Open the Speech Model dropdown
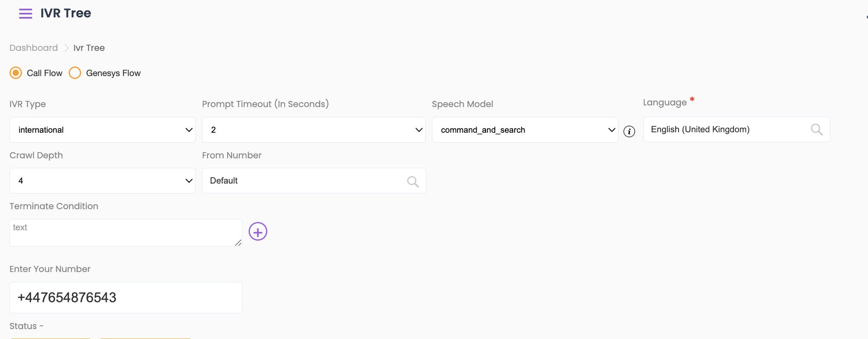868x339 pixels. (525, 130)
